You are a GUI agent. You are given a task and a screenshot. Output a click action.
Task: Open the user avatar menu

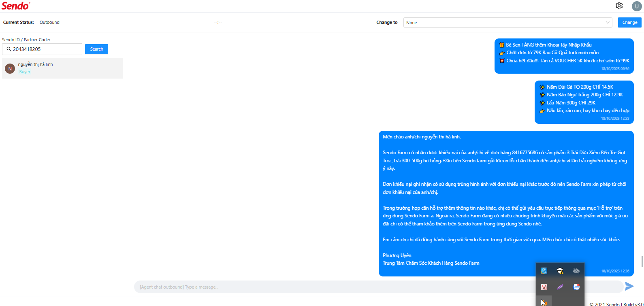click(637, 6)
